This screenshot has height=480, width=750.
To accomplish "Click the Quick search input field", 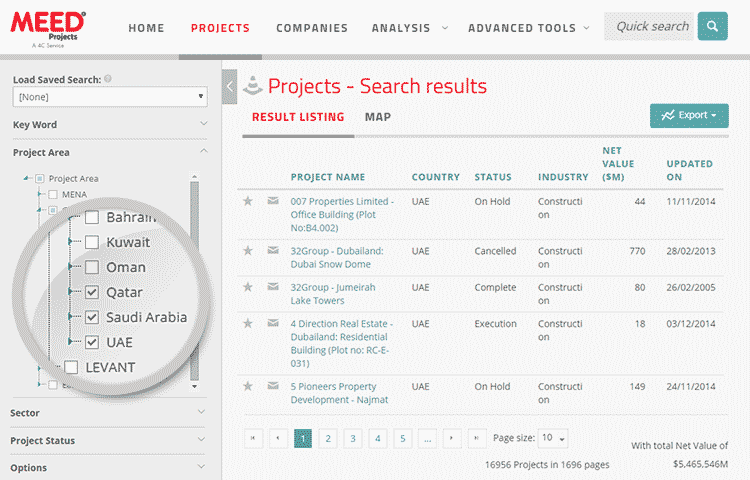I will (649, 27).
